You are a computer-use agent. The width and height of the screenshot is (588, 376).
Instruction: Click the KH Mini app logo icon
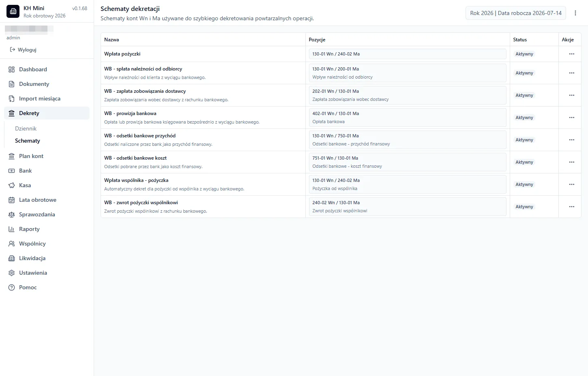click(x=13, y=11)
